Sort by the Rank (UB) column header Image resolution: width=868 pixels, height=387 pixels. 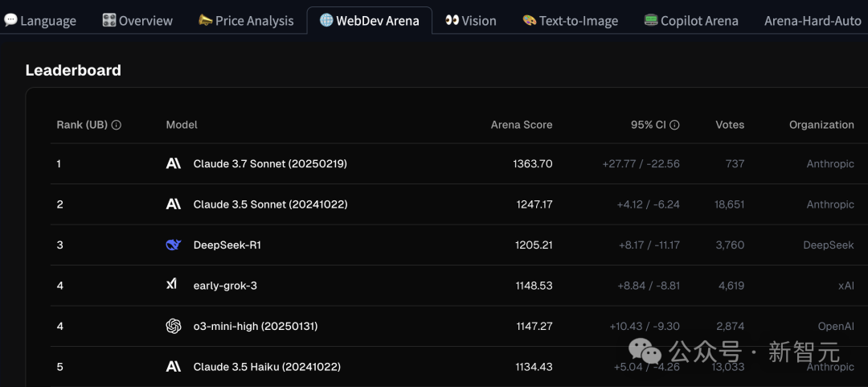pyautogui.click(x=82, y=126)
